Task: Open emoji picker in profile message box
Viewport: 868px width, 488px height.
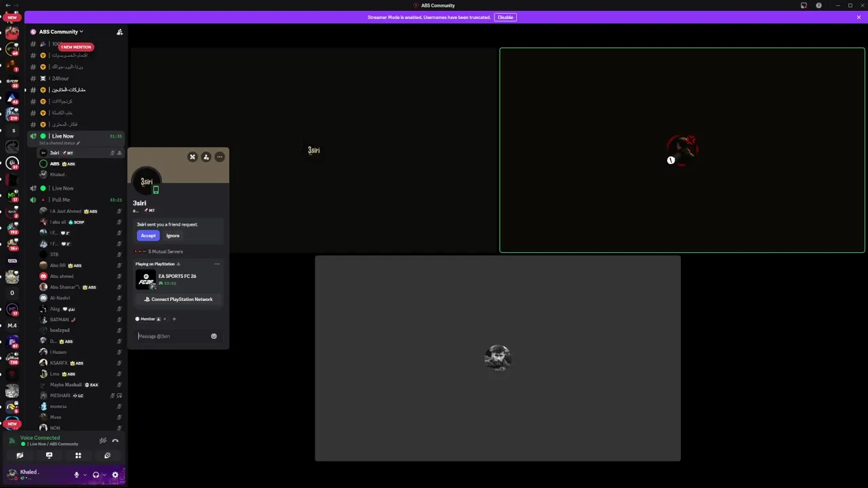Action: 214,336
